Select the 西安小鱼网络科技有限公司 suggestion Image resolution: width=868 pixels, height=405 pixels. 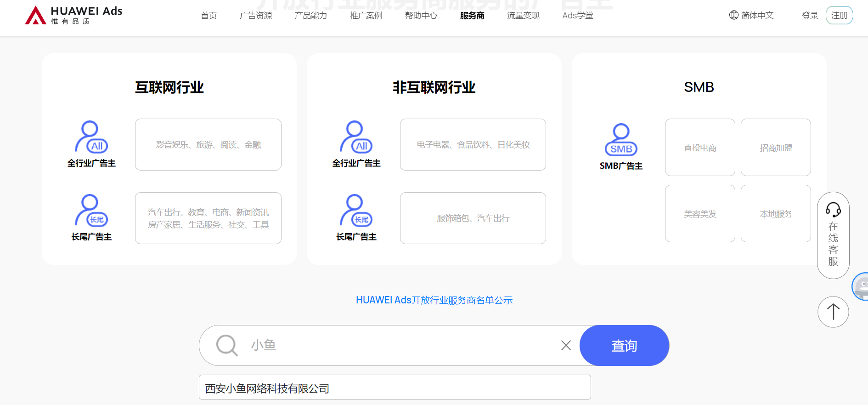click(395, 388)
